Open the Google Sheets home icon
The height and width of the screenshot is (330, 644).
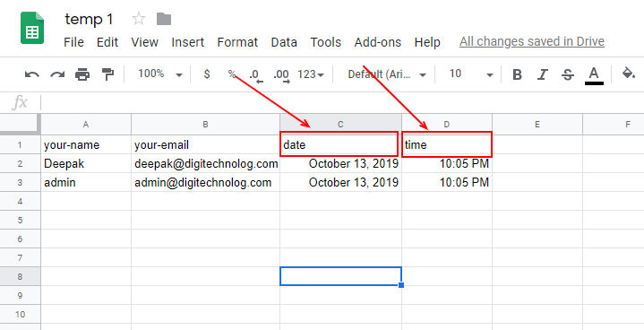[x=32, y=28]
